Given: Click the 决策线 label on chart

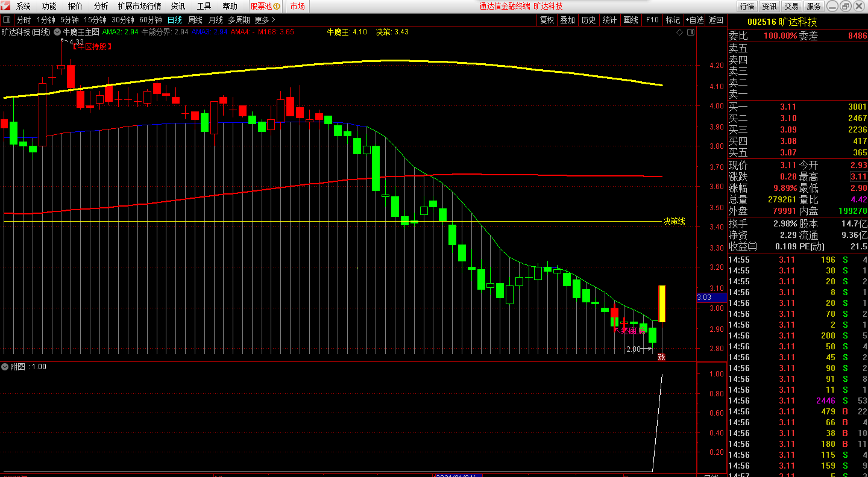Looking at the screenshot, I should pyautogui.click(x=674, y=222).
